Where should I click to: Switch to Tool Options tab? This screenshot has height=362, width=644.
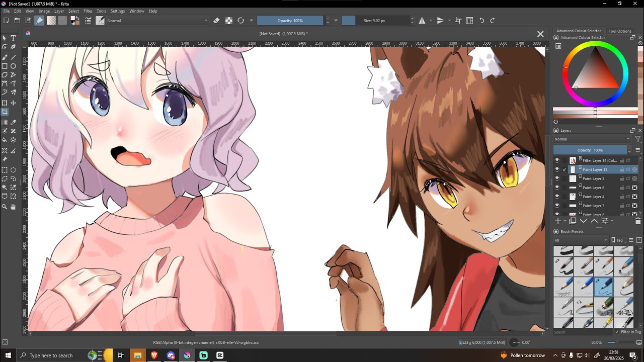(x=620, y=31)
